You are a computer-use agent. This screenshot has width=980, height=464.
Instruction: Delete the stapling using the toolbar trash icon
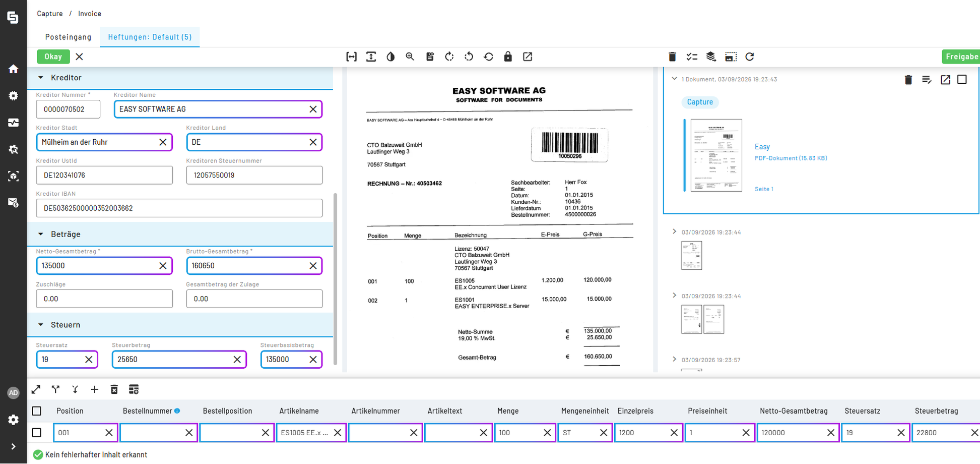coord(672,57)
